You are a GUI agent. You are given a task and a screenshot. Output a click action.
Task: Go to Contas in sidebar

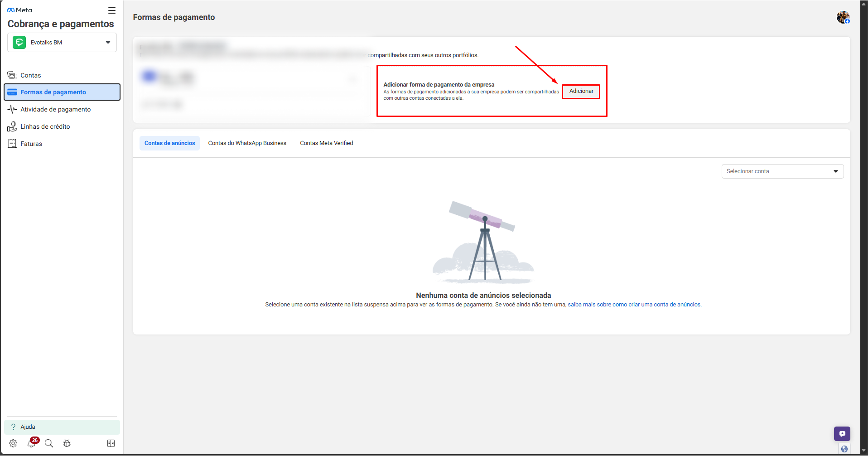(x=30, y=75)
